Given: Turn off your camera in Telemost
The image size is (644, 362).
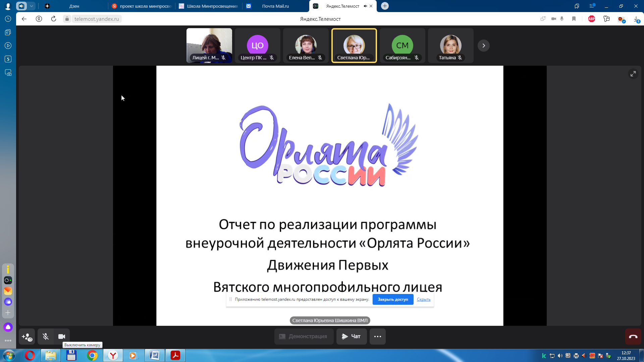Looking at the screenshot, I should [62, 337].
